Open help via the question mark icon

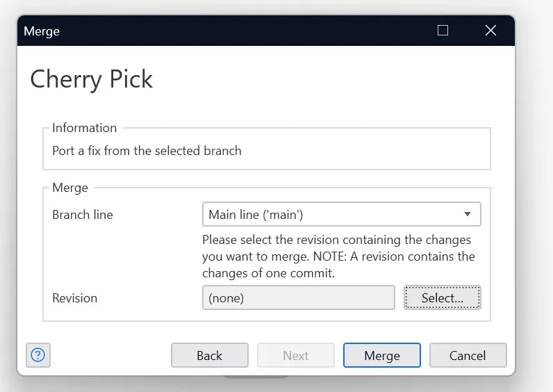coord(38,355)
